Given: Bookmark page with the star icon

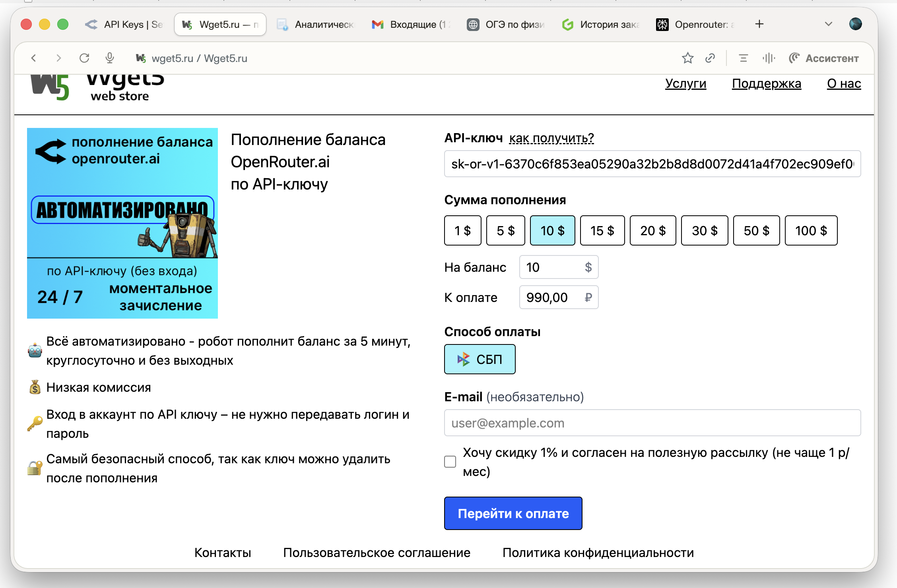Looking at the screenshot, I should tap(688, 58).
